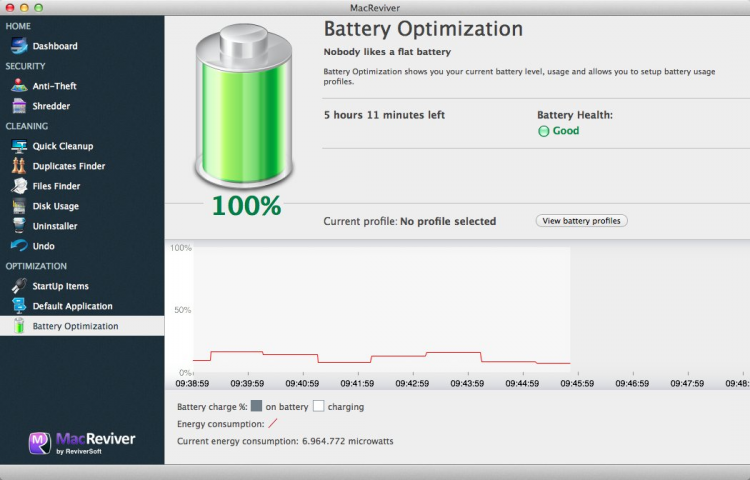Viewport: 750px width, 480px height.
Task: Select Anti-Theft in the sidebar
Action: 55,86
